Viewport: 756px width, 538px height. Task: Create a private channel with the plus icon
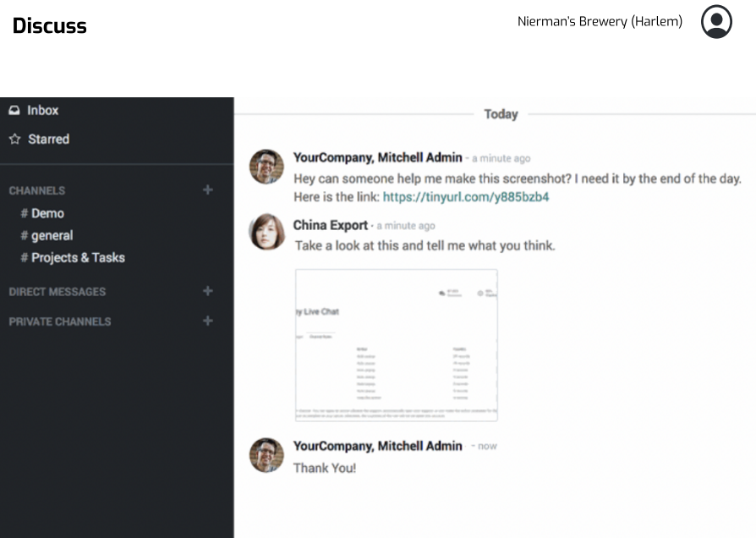(208, 321)
